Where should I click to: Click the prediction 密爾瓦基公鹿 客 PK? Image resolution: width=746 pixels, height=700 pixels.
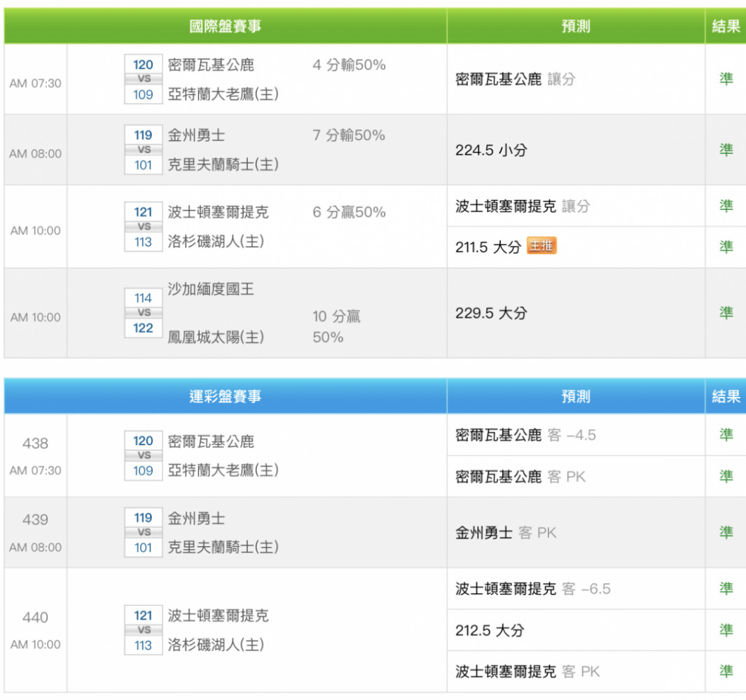(x=520, y=477)
